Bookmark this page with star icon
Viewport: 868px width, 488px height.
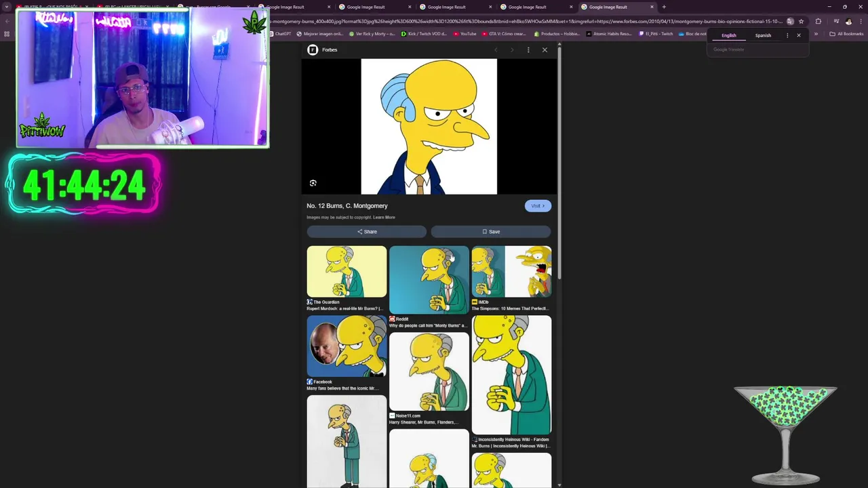coord(801,21)
